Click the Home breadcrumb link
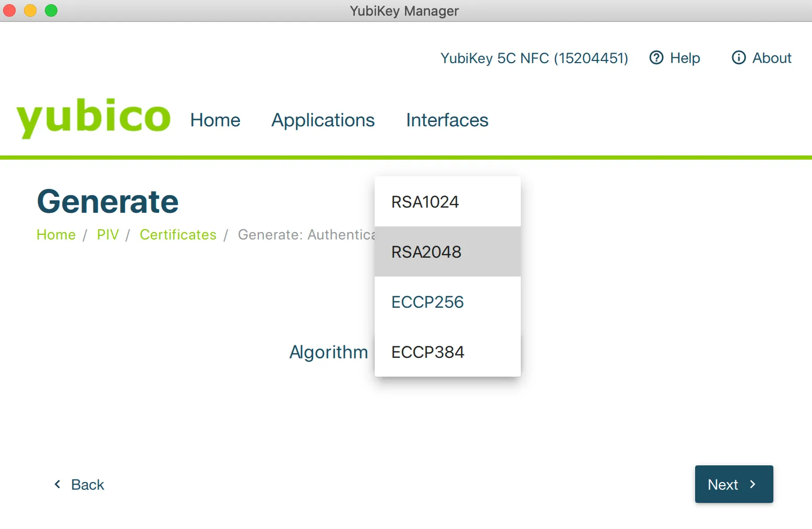This screenshot has width=812, height=529. tap(56, 235)
